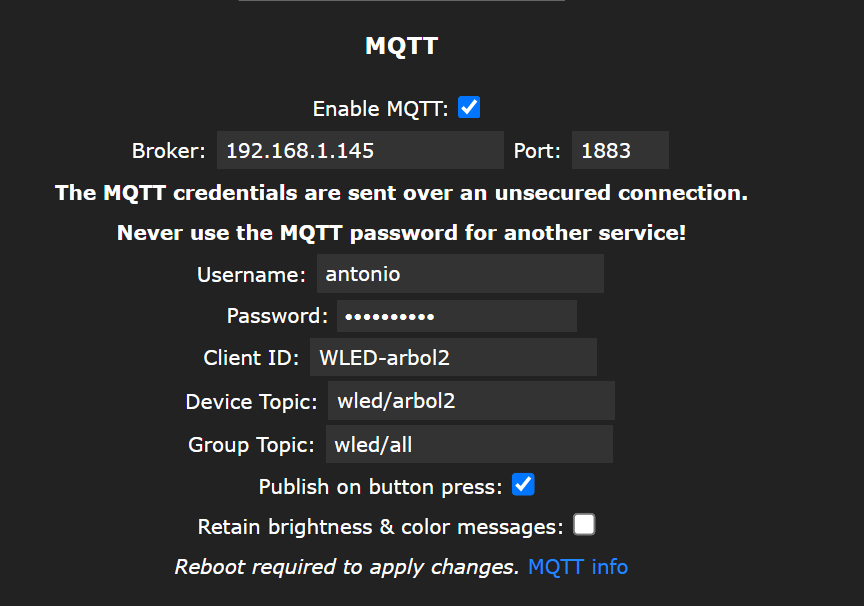Click the 'Never use the MQTT password' warning
The height and width of the screenshot is (606, 864).
pyautogui.click(x=401, y=233)
